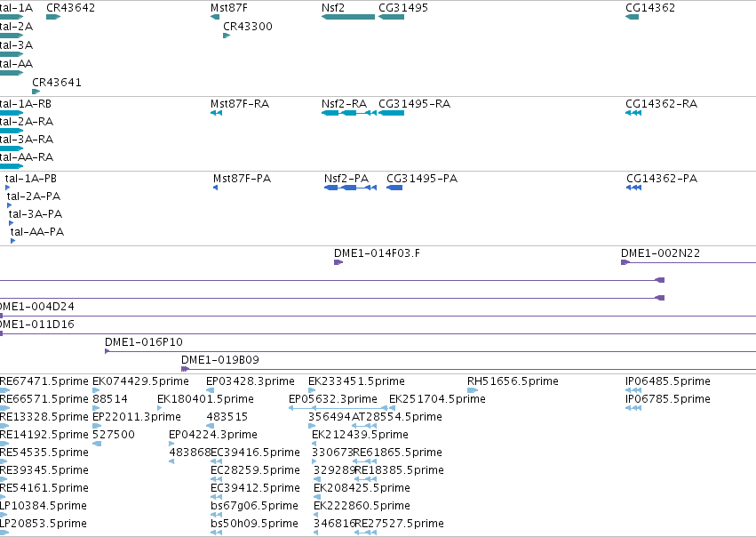This screenshot has width=756, height=537.
Task: Click the RE54161.5prime EST label
Action: [44, 488]
